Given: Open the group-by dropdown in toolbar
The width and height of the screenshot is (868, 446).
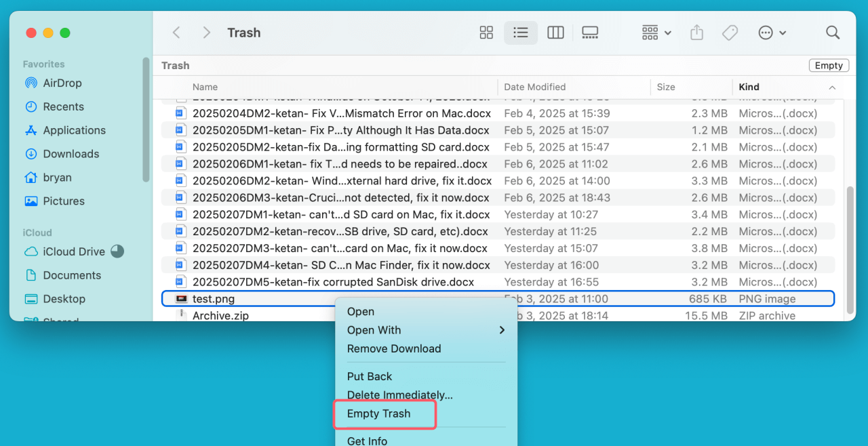Looking at the screenshot, I should (x=655, y=32).
